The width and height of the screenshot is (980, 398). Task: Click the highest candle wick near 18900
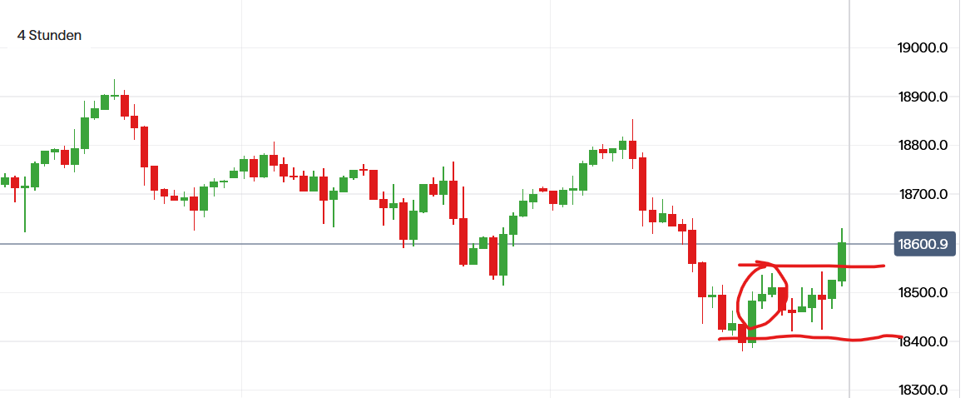114,87
